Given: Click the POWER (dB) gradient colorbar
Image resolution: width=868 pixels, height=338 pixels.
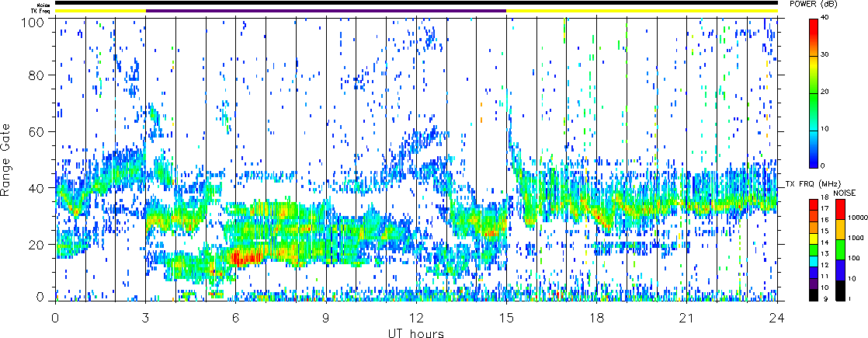Looking at the screenshot, I should [814, 93].
